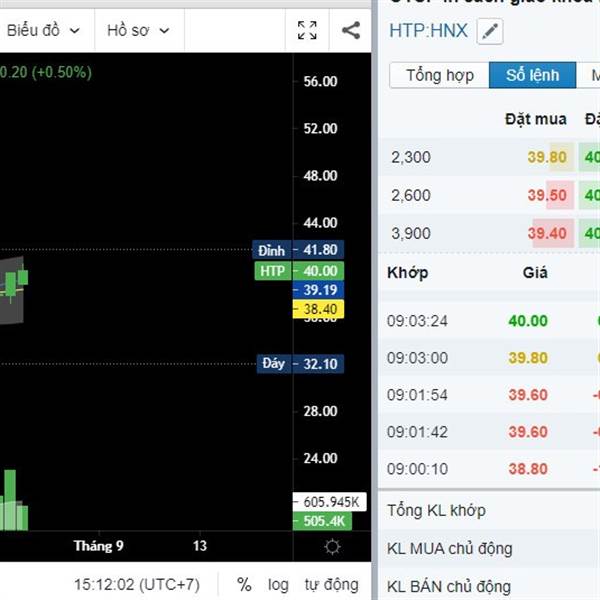Click the 28.00 price axis level
This screenshot has width=600, height=600.
click(x=320, y=411)
